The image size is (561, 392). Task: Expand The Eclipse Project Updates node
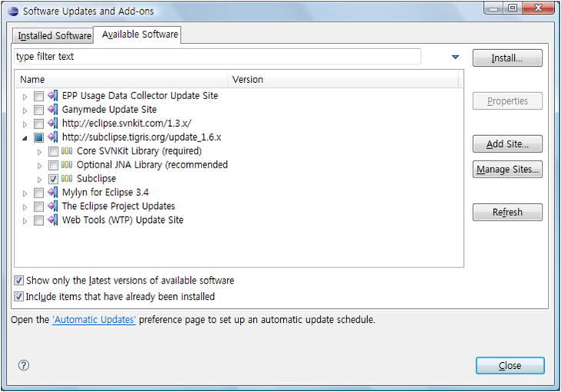[25, 208]
